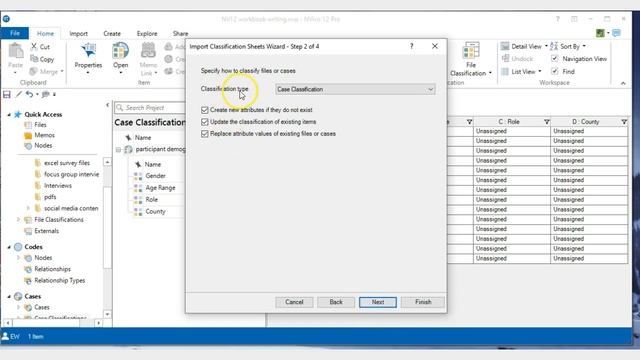
Task: Select Relationships under Codes
Action: 52,269
